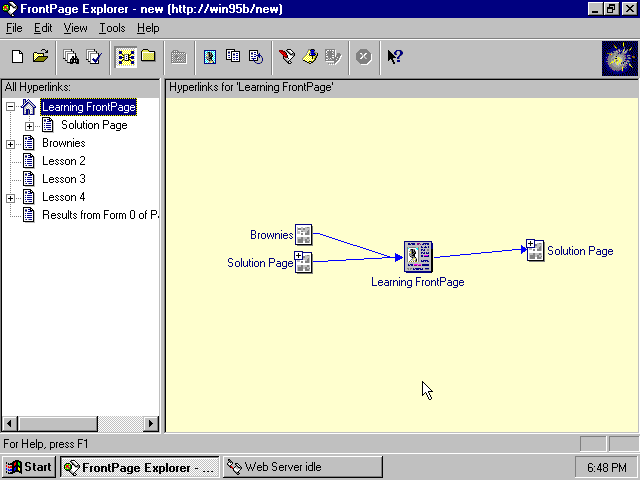Run Cross File Spelling checkmark icon

pyautogui.click(x=94, y=57)
